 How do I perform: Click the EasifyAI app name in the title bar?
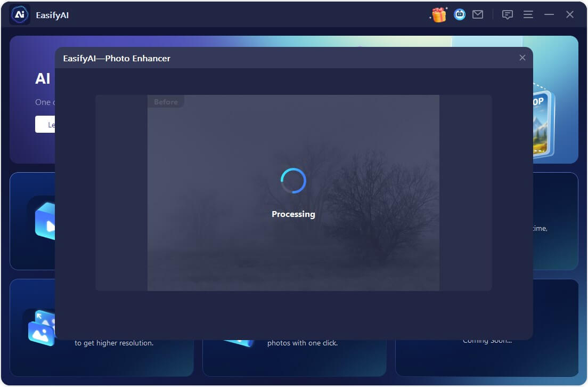point(52,15)
